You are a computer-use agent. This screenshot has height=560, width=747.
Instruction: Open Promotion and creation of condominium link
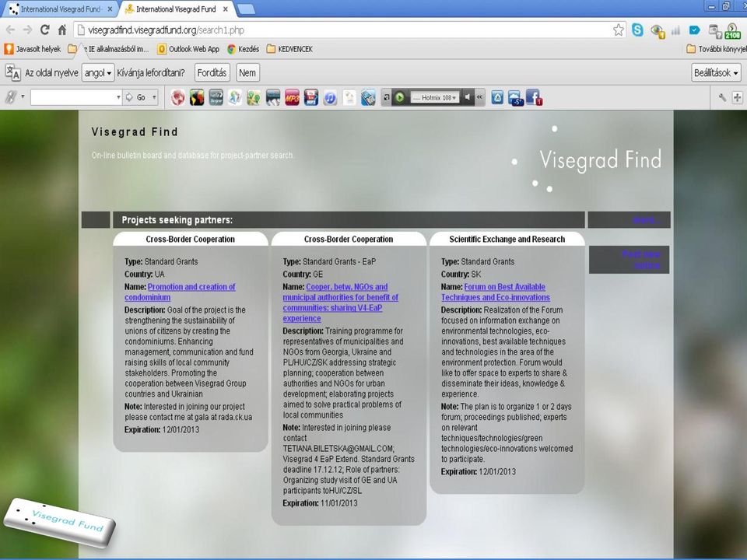coord(180,292)
